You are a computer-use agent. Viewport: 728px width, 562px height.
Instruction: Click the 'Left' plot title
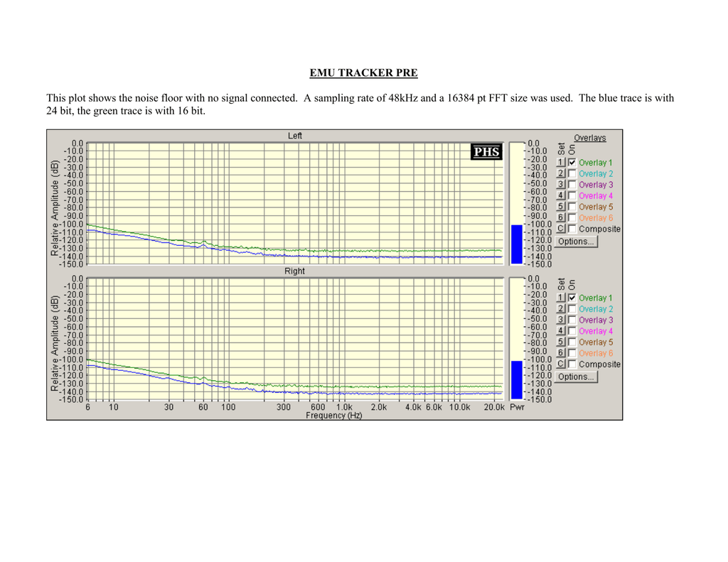coord(295,136)
